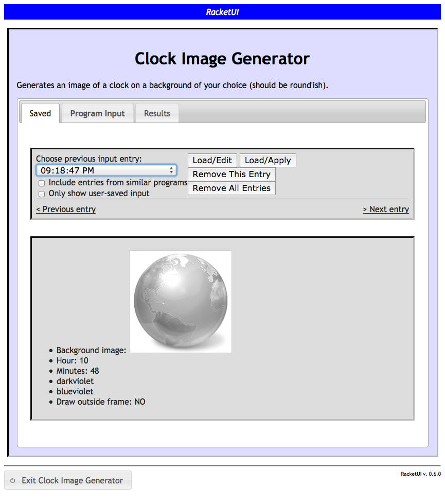The height and width of the screenshot is (504, 445).
Task: Open the Program Input tab
Action: pyautogui.click(x=97, y=113)
